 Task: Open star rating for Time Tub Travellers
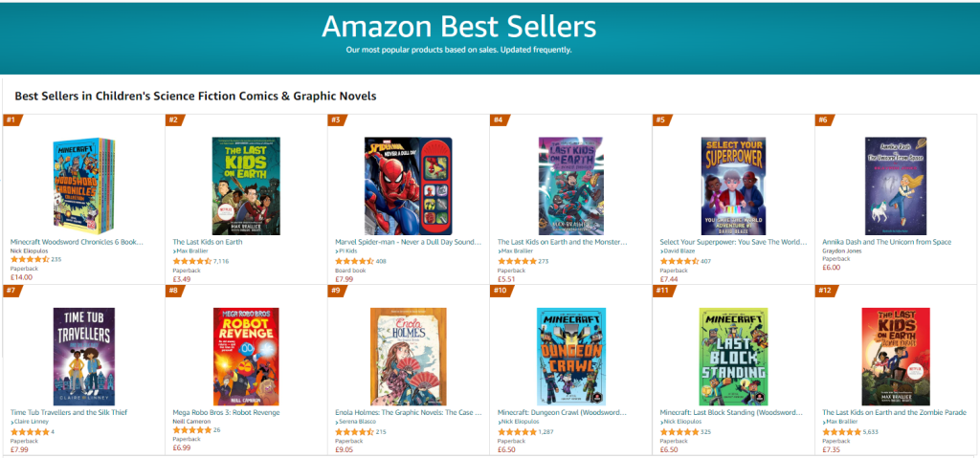pos(29,431)
